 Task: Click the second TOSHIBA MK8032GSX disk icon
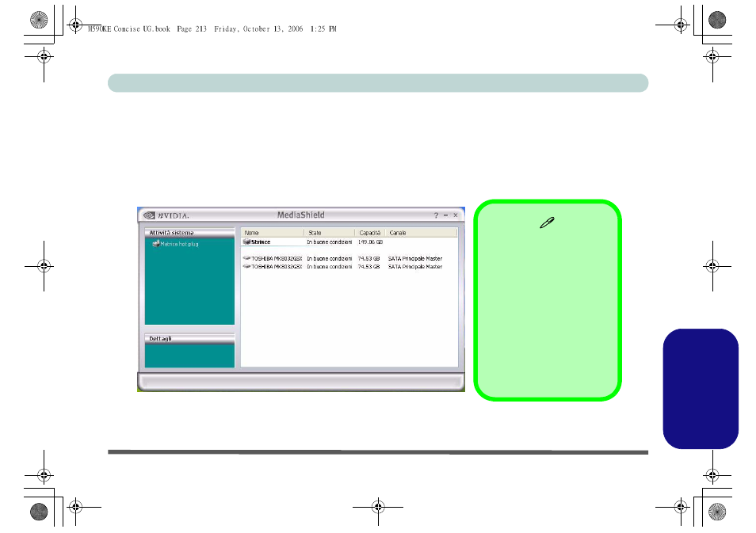pos(246,267)
